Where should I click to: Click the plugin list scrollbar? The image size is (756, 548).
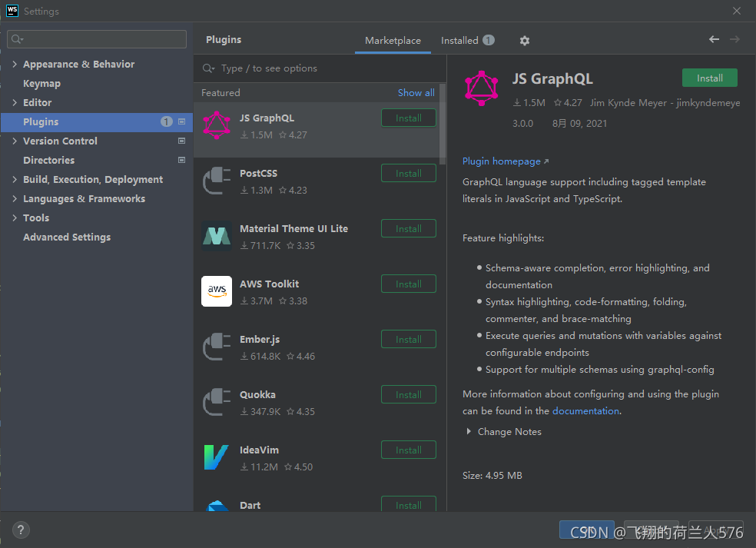pos(442,125)
